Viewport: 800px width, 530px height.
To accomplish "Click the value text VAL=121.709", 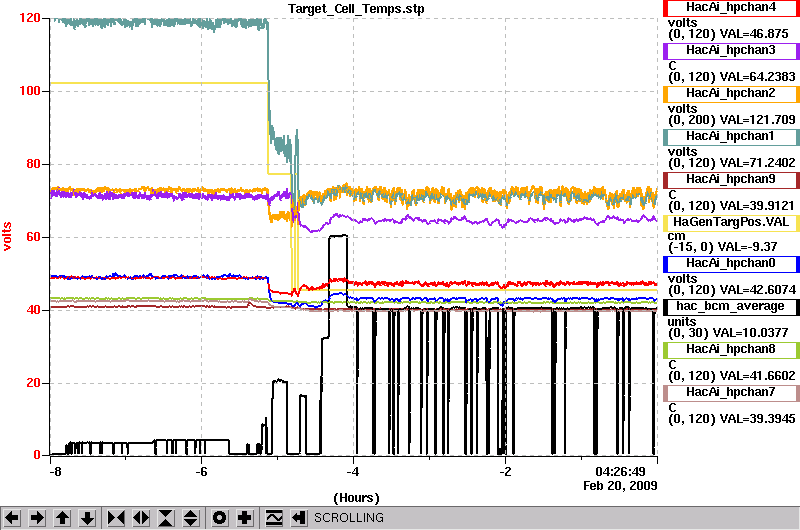I will click(757, 120).
